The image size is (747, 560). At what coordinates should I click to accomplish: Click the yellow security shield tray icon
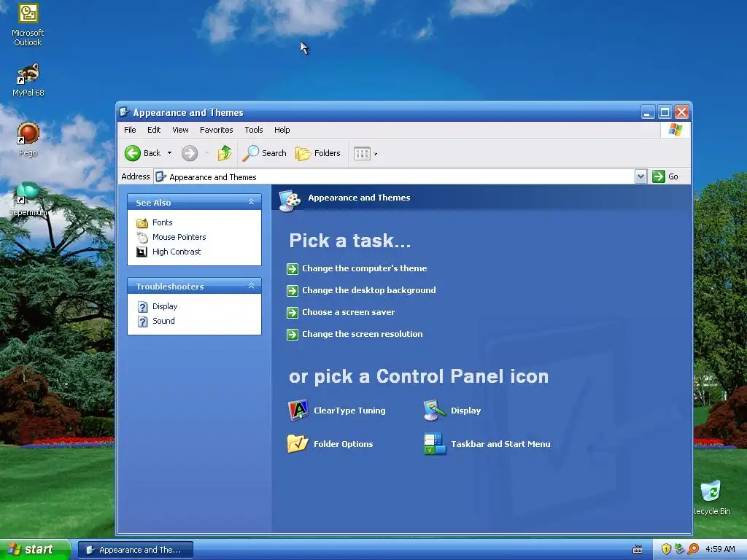pos(666,549)
